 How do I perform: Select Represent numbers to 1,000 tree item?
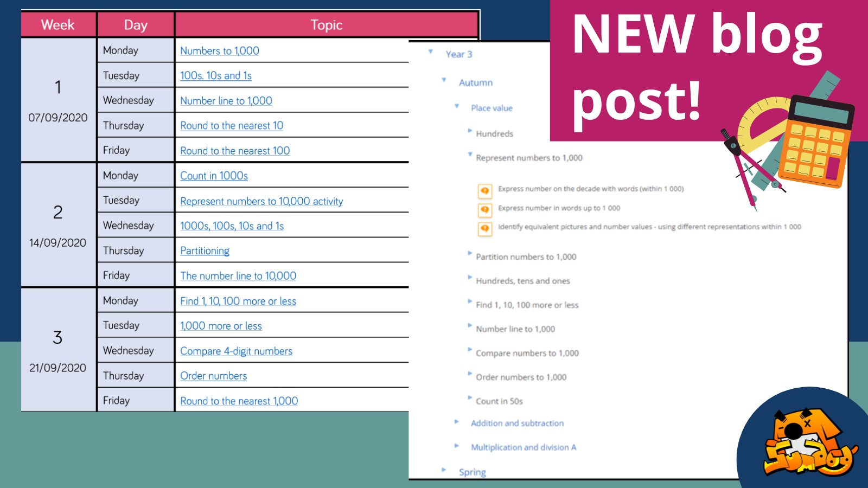pos(529,158)
